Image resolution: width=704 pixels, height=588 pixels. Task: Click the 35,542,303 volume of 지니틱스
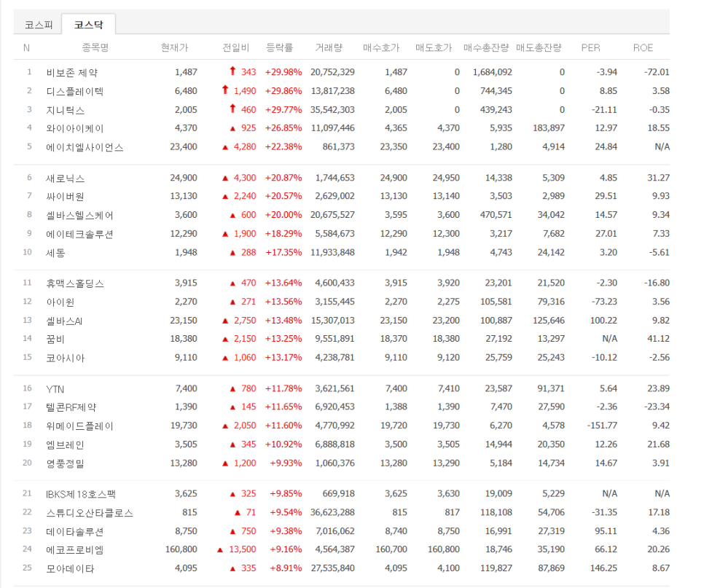(x=333, y=109)
